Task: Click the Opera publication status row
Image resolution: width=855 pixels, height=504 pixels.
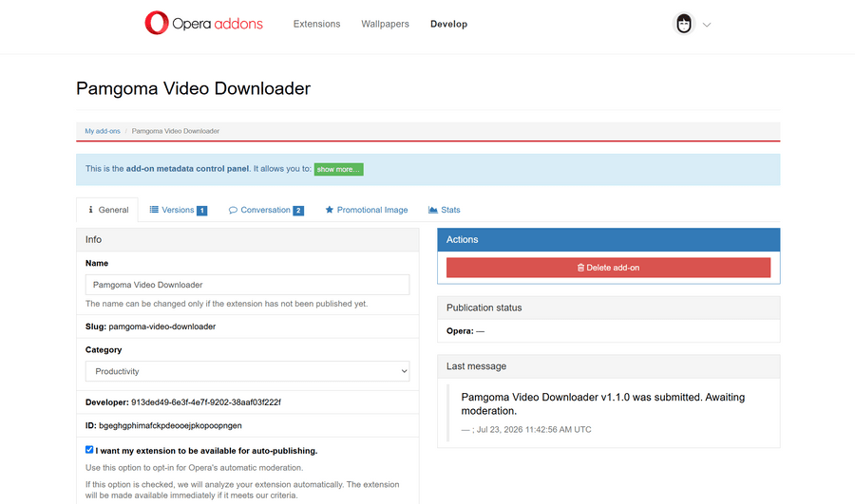Action: pyautogui.click(x=609, y=330)
